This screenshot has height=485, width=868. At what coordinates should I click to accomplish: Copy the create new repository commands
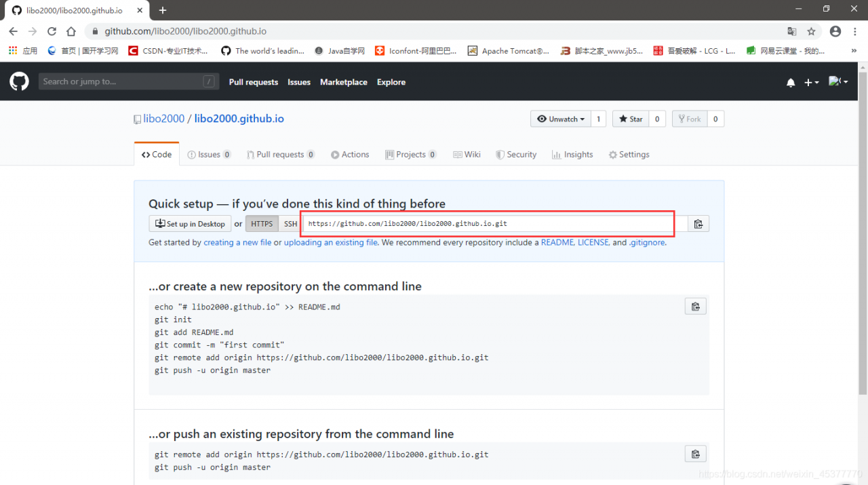tap(696, 307)
